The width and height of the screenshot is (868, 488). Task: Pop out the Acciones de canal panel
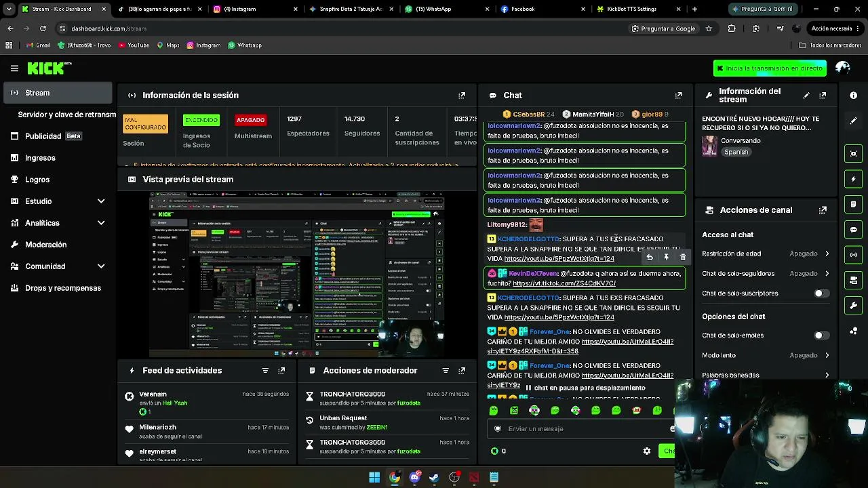click(x=823, y=210)
